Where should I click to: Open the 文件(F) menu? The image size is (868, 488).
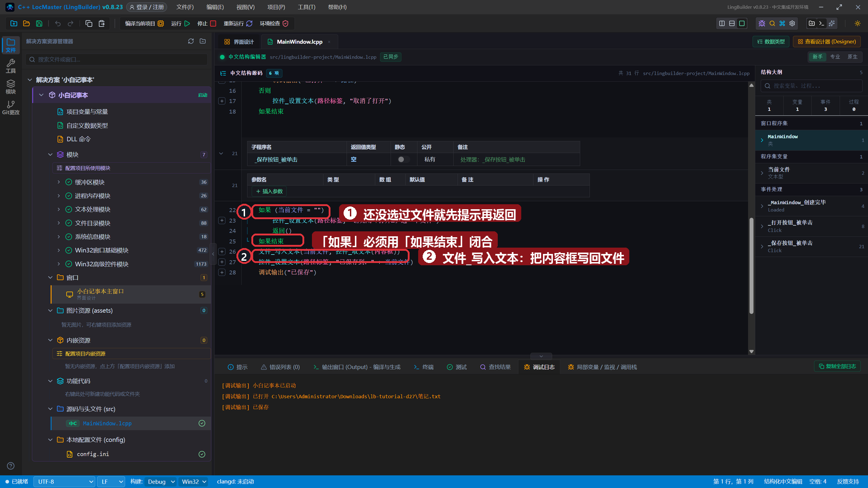[185, 7]
